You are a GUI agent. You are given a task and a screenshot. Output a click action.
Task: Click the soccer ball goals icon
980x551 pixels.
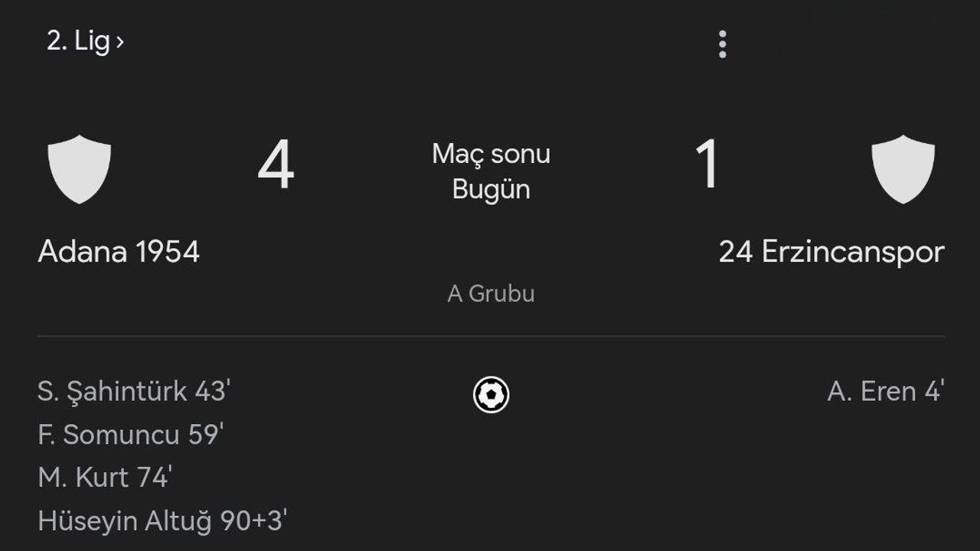click(x=491, y=395)
